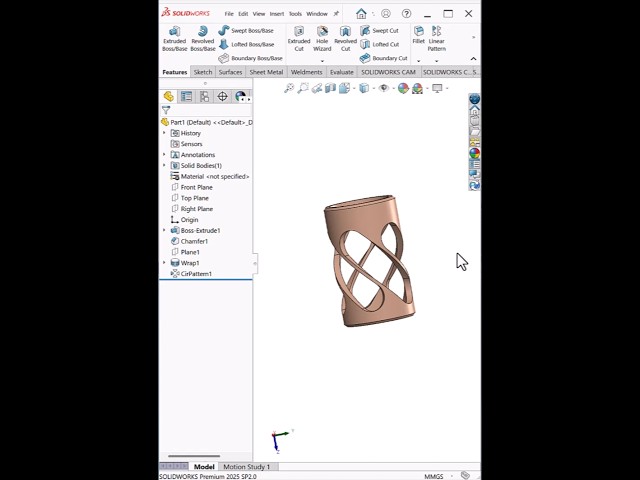Select the Revolved Boss/Base tool
640x480 pixels.
(x=203, y=39)
